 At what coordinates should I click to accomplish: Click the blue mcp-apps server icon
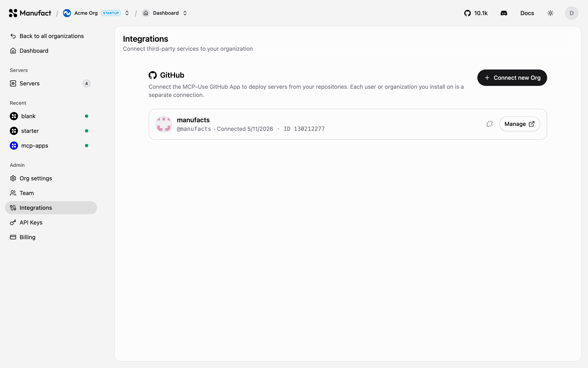pos(14,146)
